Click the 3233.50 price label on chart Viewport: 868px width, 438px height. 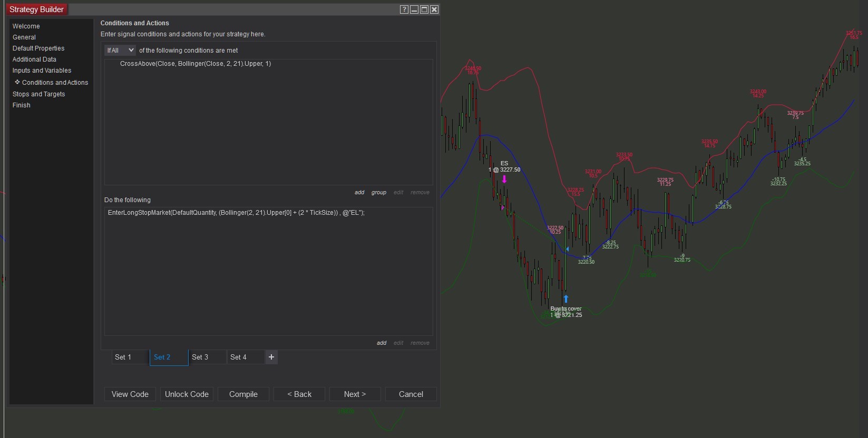point(624,155)
